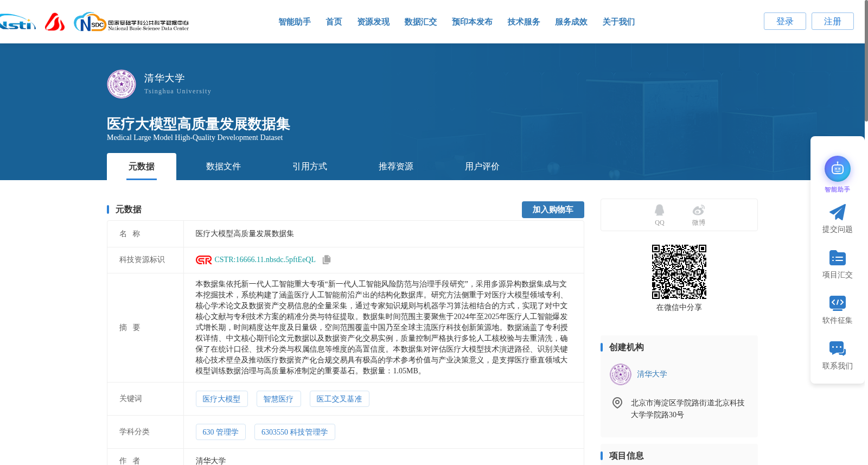Click the CSTR red logo icon
Viewport: 868px width, 465px height.
(x=204, y=260)
